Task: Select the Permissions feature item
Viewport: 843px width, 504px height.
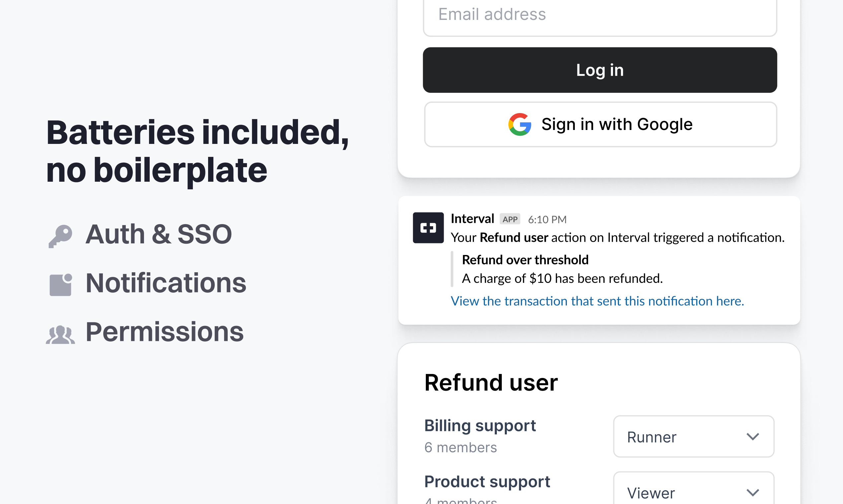Action: 145,332
